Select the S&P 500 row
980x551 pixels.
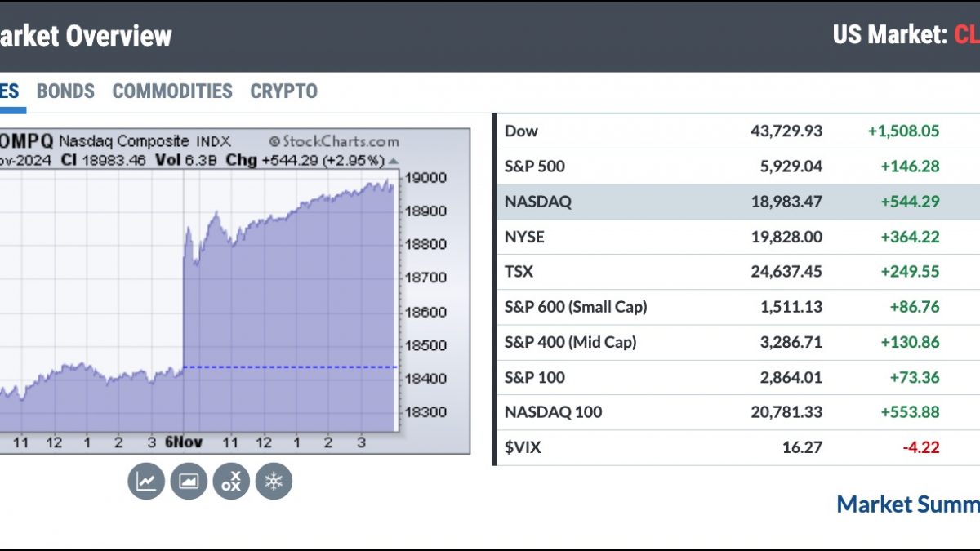738,167
